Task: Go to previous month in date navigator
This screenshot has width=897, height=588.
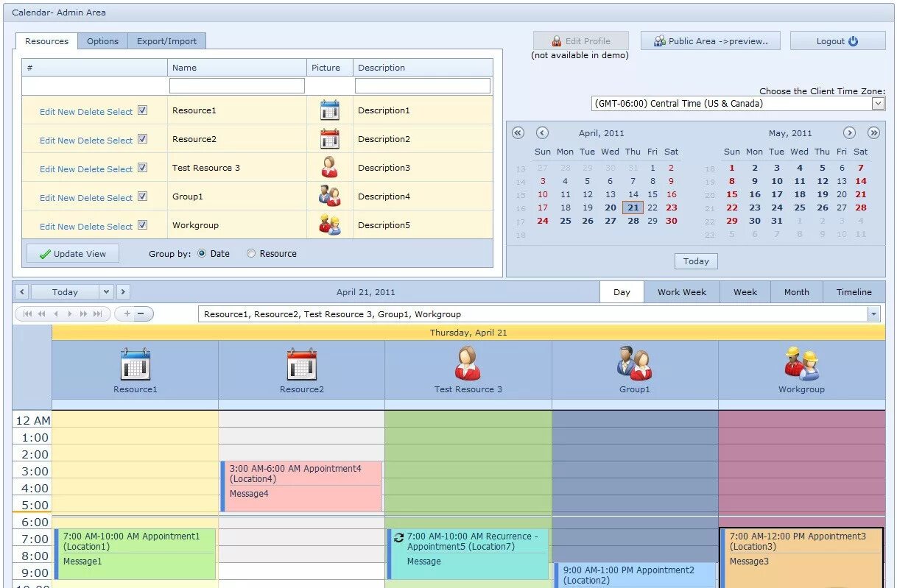Action: coord(542,133)
